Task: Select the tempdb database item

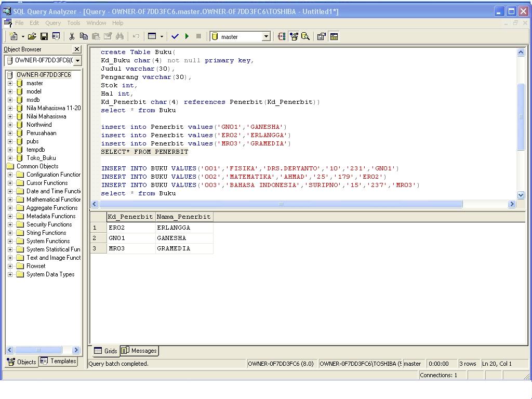Action: [36, 150]
